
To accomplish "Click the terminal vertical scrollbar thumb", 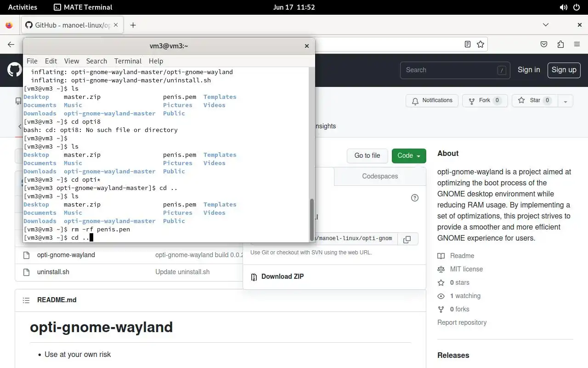I will [x=312, y=220].
